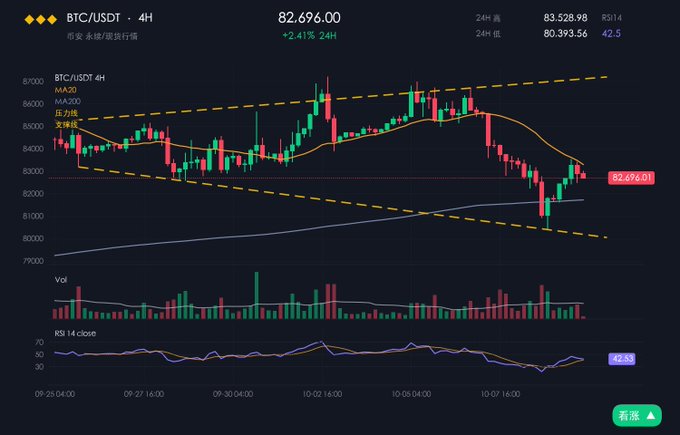Click the 09-30 04:00 time axis label
Viewport: 680px width, 435px height.
pyautogui.click(x=233, y=394)
